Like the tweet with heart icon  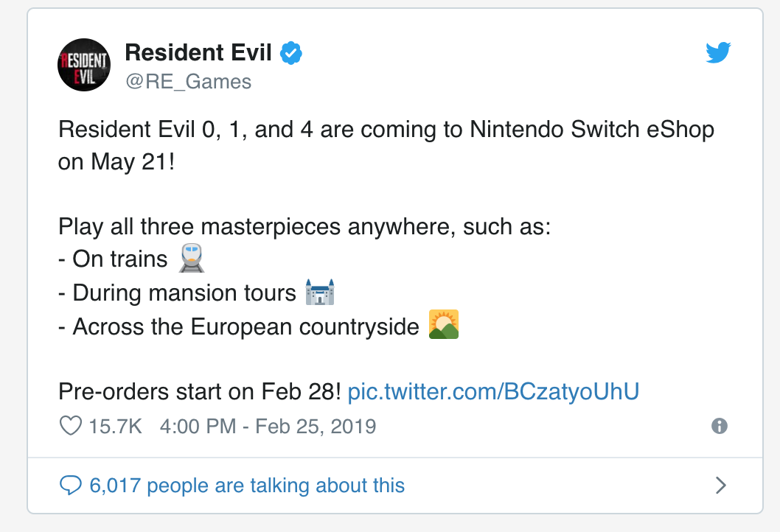click(69, 426)
